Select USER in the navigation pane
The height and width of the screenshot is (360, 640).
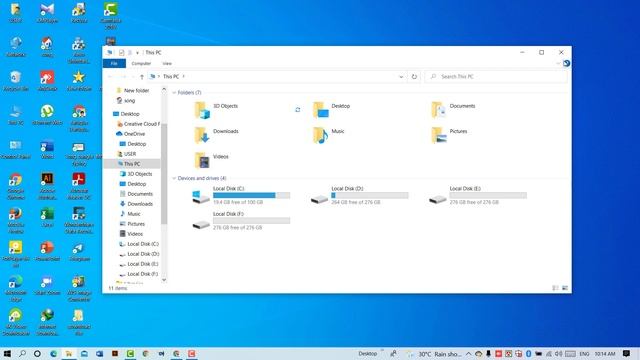[126, 154]
